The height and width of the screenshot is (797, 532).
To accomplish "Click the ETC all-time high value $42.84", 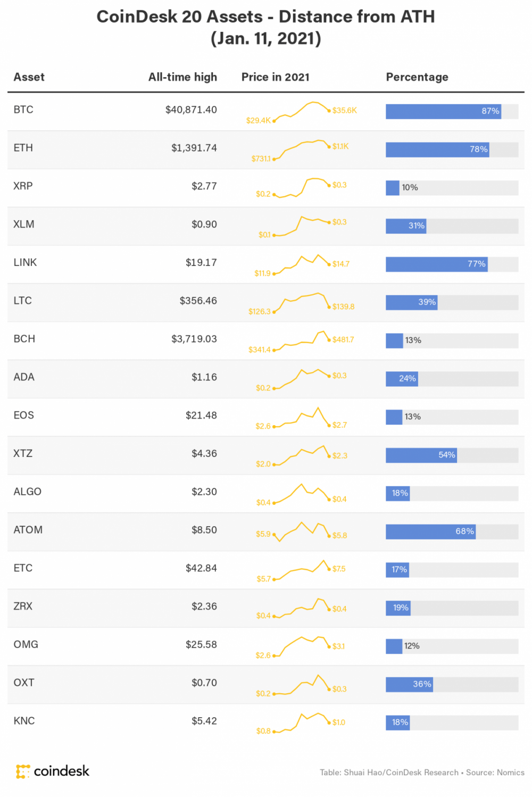I will 201,568.
